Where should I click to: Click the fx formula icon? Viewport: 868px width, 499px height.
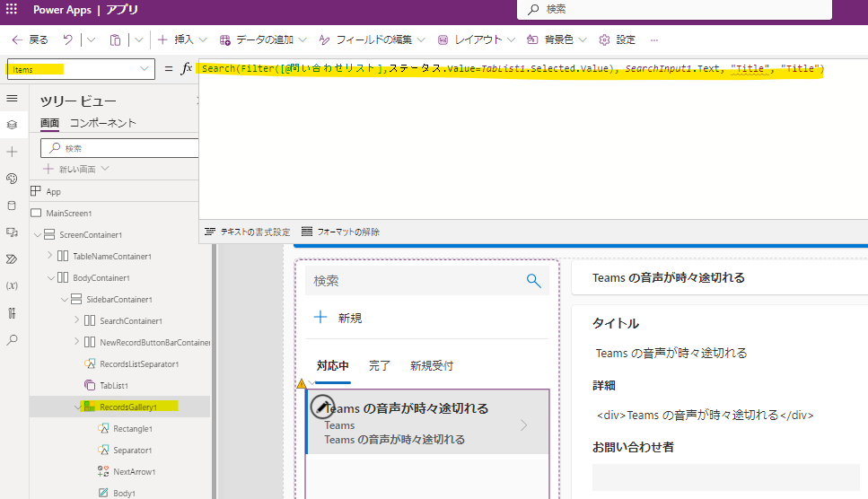[x=187, y=68]
